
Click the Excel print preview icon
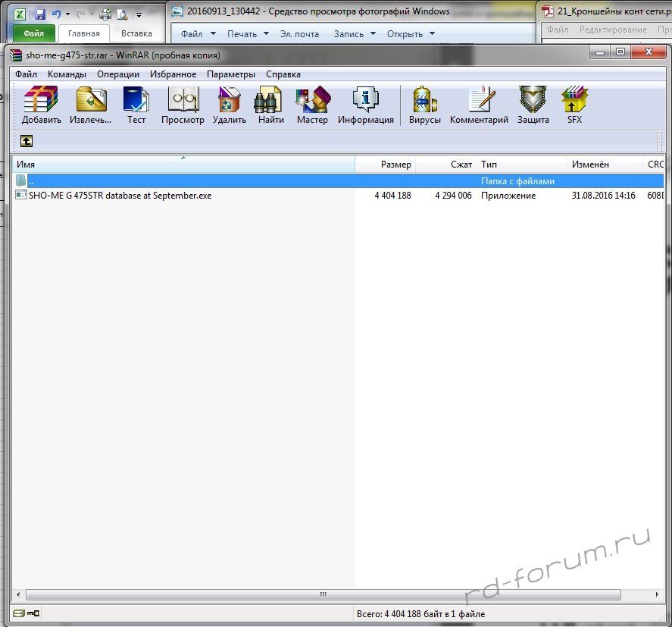122,15
